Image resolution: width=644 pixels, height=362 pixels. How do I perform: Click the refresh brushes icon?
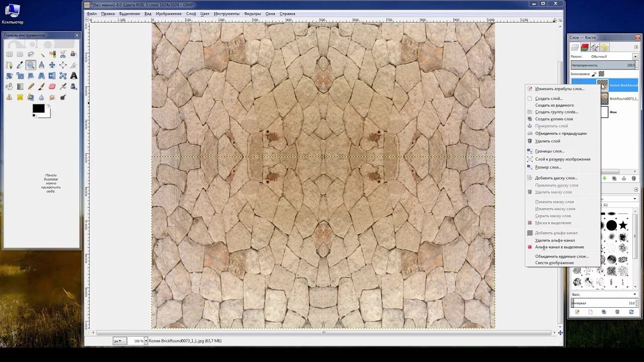click(631, 312)
